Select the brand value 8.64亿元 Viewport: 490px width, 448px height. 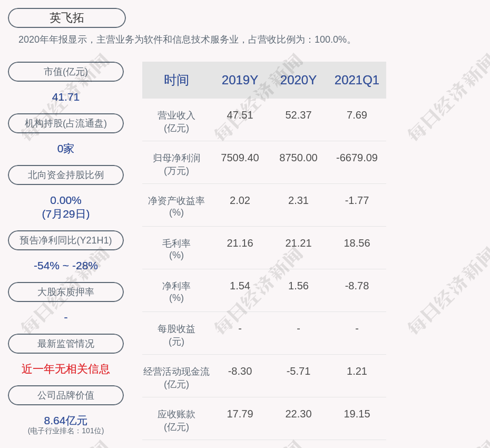coord(66,421)
